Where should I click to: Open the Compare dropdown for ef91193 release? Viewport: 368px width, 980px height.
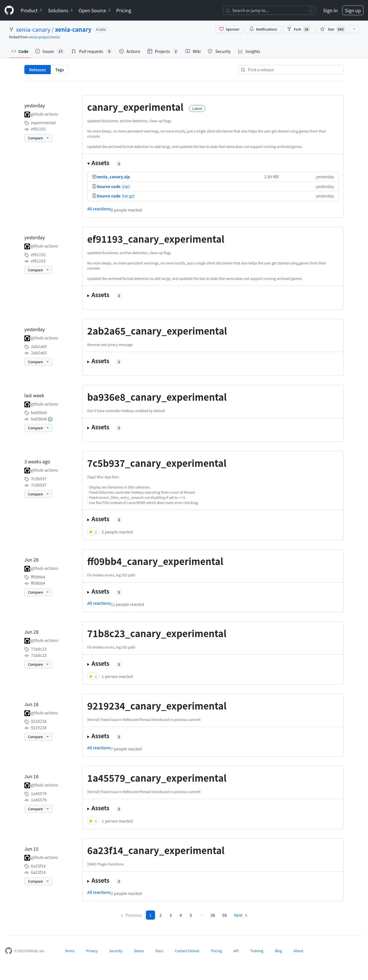(x=38, y=270)
